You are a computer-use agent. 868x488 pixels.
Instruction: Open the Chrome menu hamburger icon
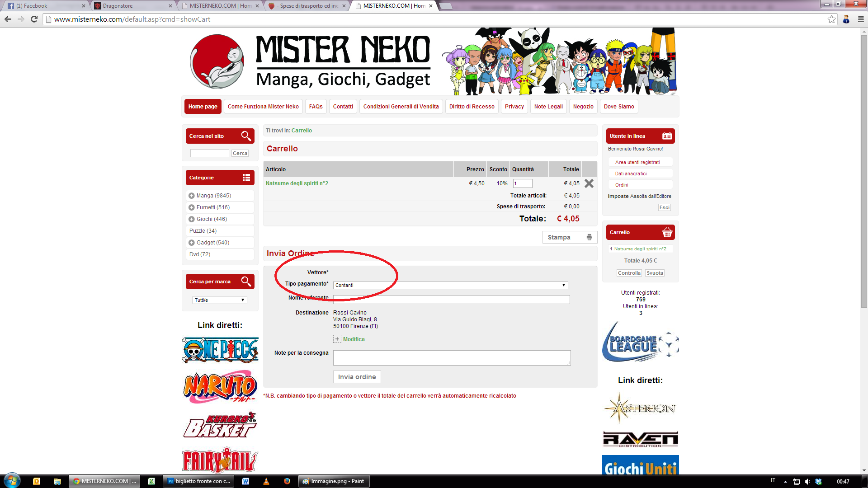pos(861,19)
